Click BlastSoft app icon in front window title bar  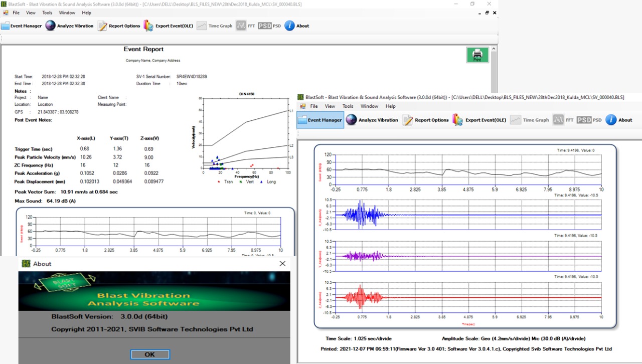click(300, 97)
